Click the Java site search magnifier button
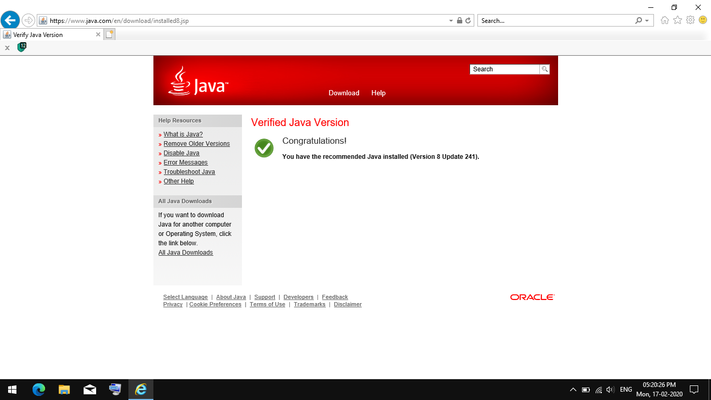This screenshot has height=400, width=711. pos(545,69)
